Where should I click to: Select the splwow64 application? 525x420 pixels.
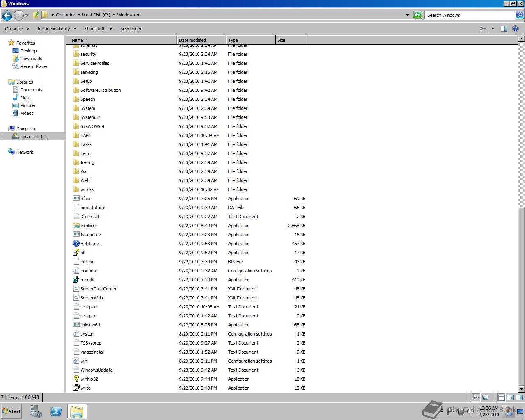coord(90,325)
